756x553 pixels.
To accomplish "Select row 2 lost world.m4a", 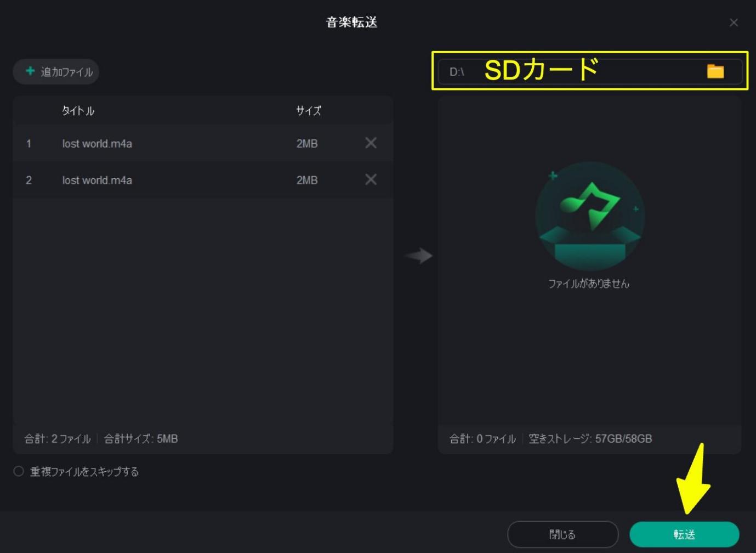I will [x=203, y=180].
